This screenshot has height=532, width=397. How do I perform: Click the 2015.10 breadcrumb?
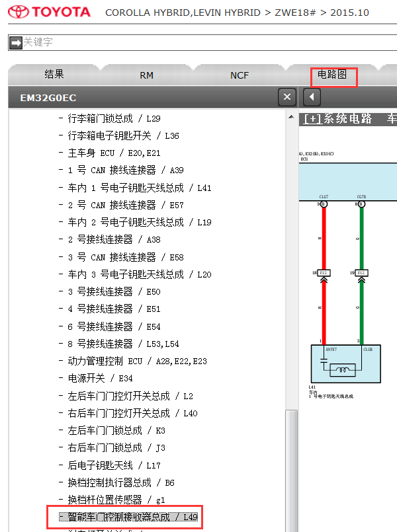pos(349,13)
